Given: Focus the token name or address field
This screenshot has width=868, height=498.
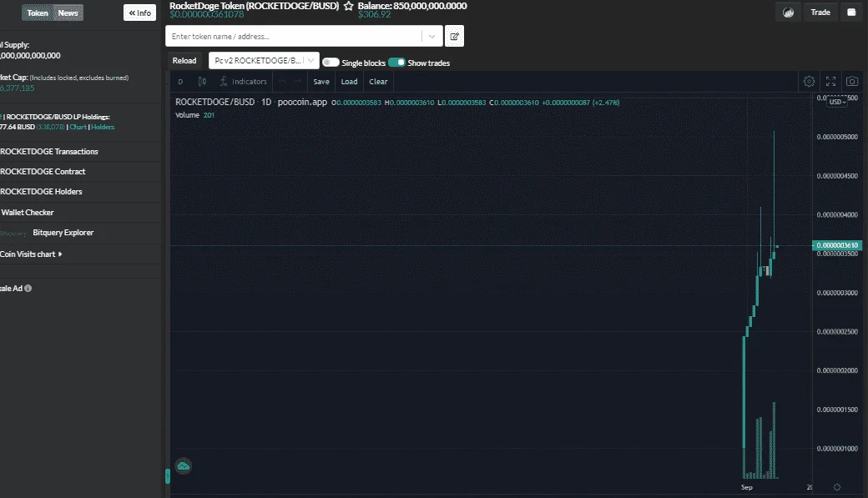Looking at the screenshot, I should click(294, 37).
